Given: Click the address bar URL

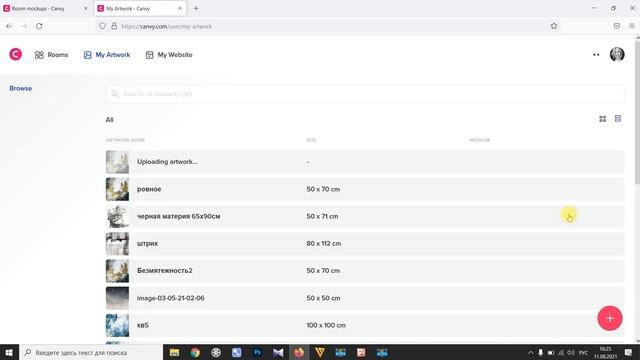Looking at the screenshot, I should [x=167, y=26].
